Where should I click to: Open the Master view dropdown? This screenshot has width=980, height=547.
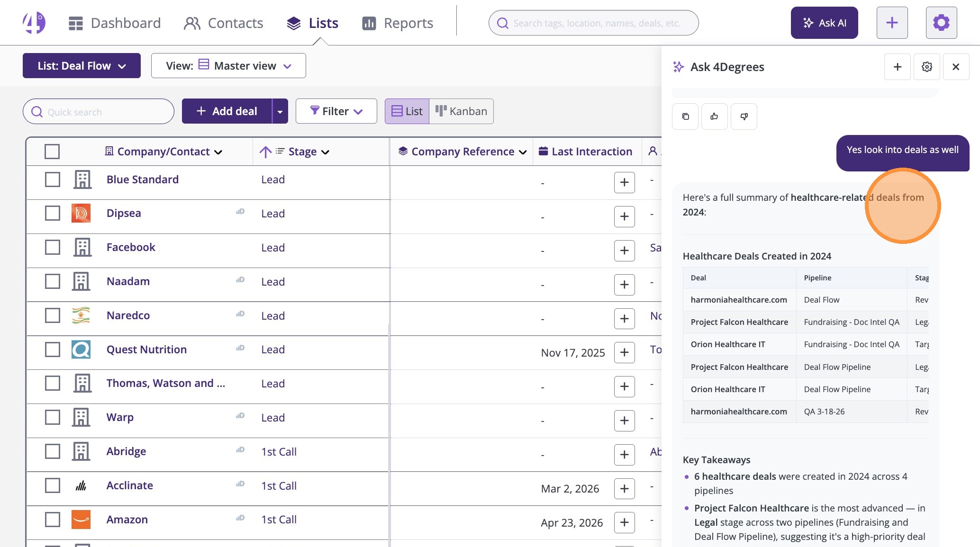click(x=228, y=66)
